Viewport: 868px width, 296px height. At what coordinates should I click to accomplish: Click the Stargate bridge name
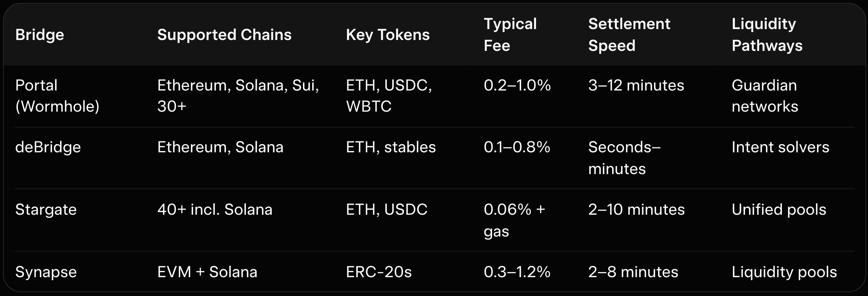tap(46, 210)
